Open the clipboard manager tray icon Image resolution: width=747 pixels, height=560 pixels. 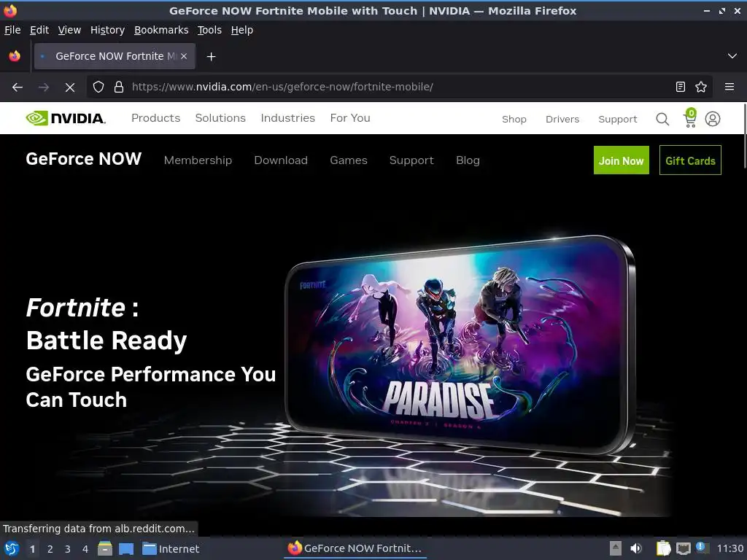[663, 548]
